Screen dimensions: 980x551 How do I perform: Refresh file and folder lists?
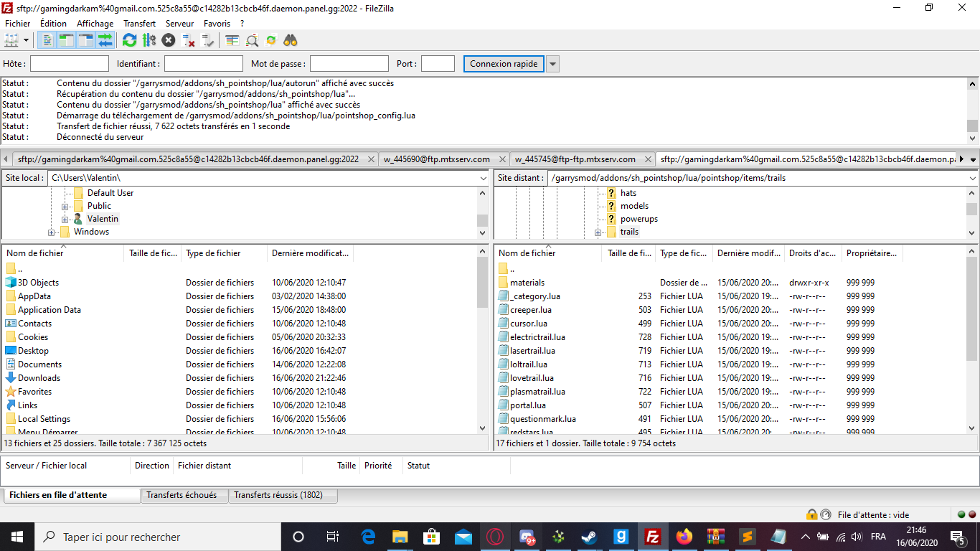pyautogui.click(x=130, y=40)
